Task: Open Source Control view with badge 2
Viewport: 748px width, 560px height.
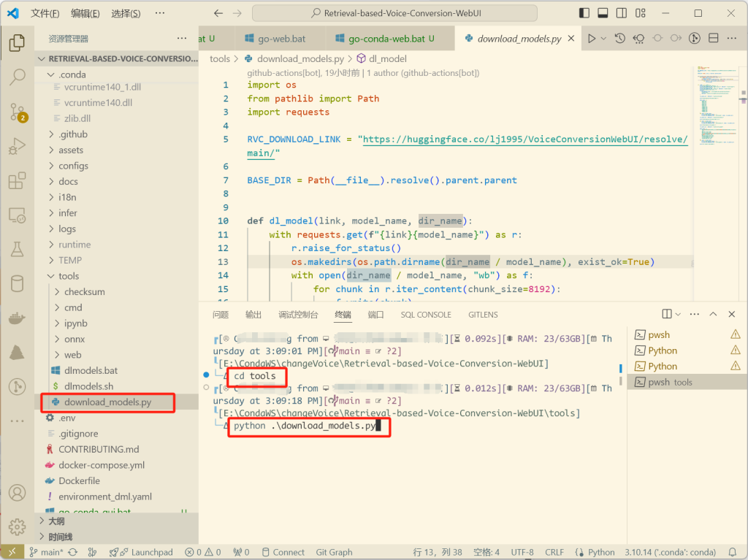Action: click(18, 112)
